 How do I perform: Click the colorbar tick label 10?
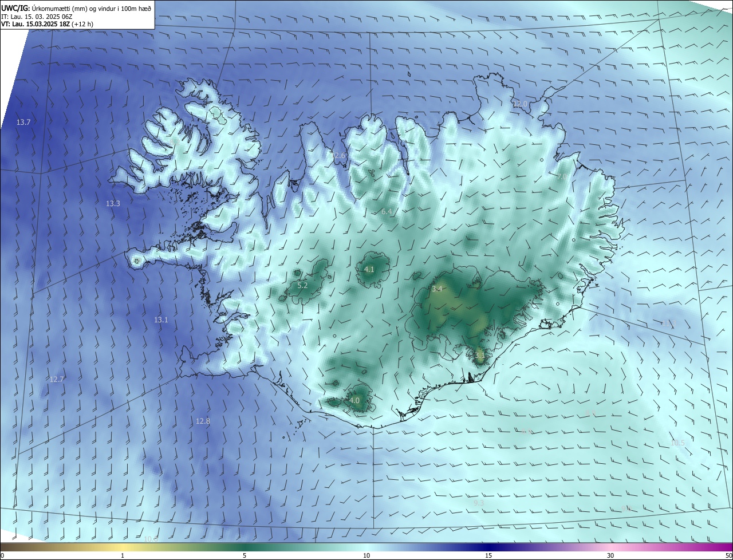point(366,556)
